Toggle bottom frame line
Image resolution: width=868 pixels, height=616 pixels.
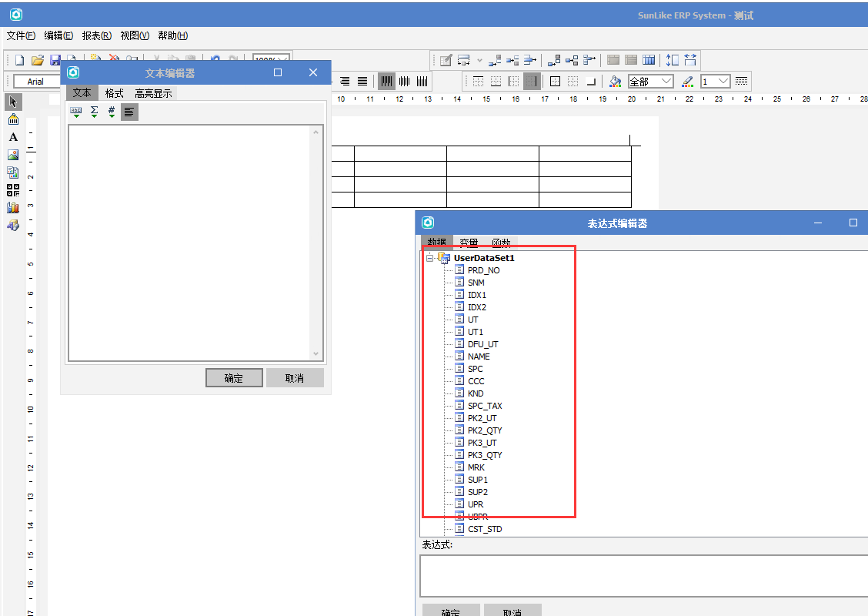click(496, 82)
